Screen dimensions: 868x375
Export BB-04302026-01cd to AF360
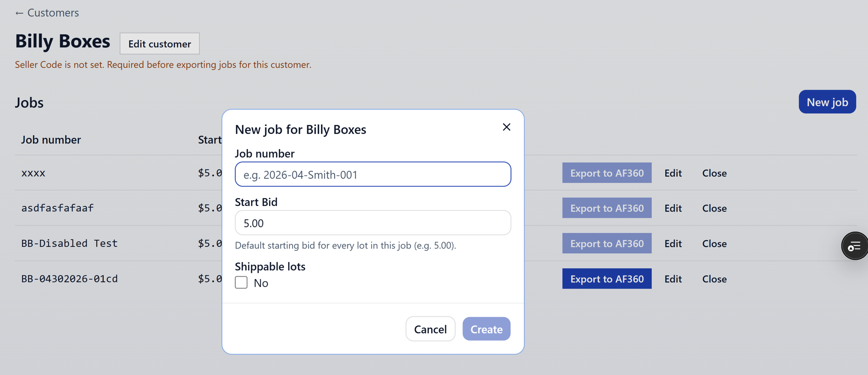pyautogui.click(x=607, y=279)
